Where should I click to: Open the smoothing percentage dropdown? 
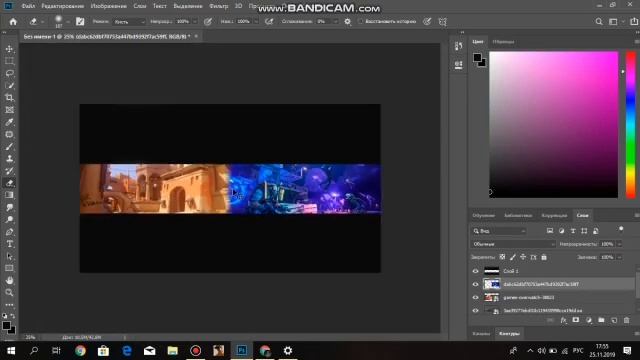pyautogui.click(x=336, y=22)
